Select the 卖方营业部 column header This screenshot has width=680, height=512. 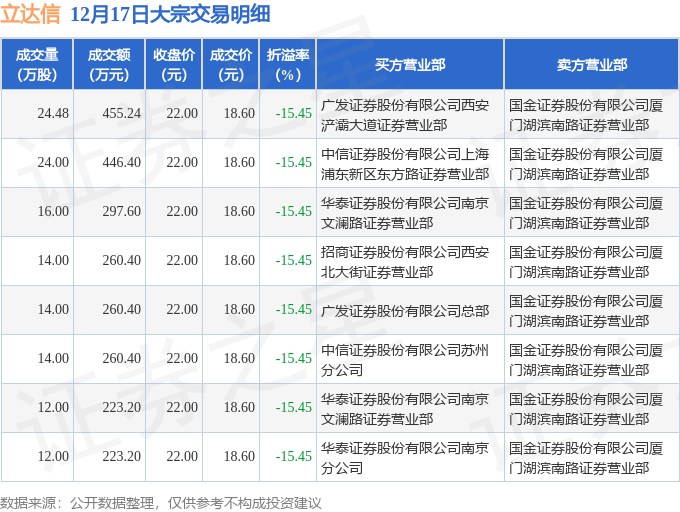tap(592, 65)
